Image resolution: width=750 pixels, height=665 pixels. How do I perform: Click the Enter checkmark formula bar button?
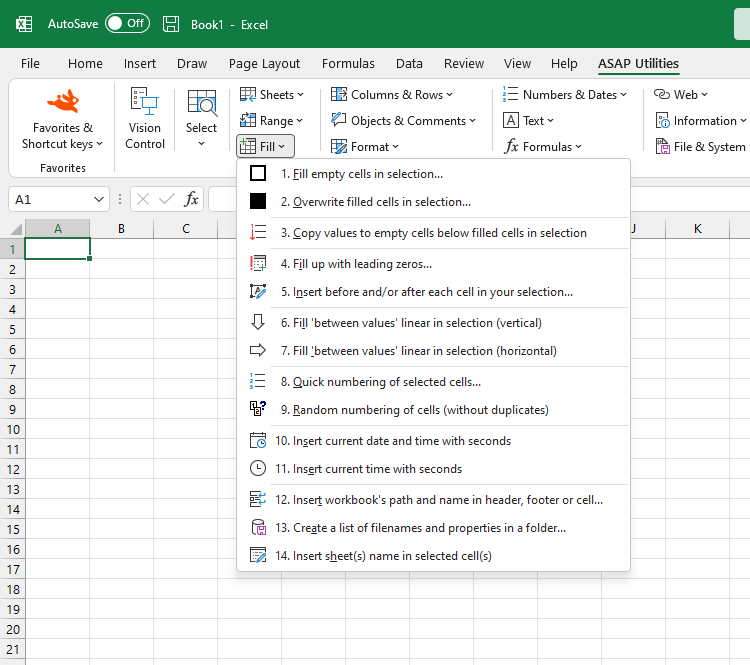coord(166,199)
